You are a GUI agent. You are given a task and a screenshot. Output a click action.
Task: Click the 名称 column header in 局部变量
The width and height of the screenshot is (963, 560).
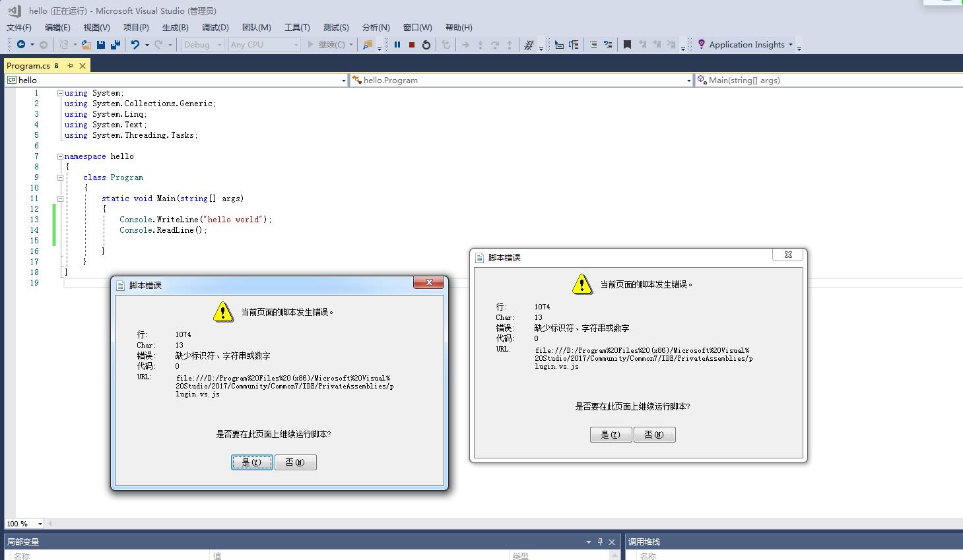pos(22,556)
